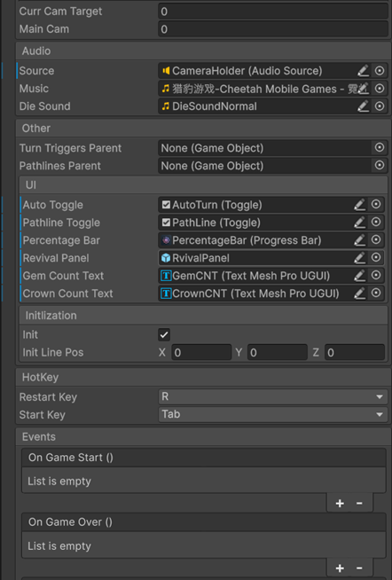Remove a listener from On Game Over
This screenshot has height=580, width=392.
point(359,568)
